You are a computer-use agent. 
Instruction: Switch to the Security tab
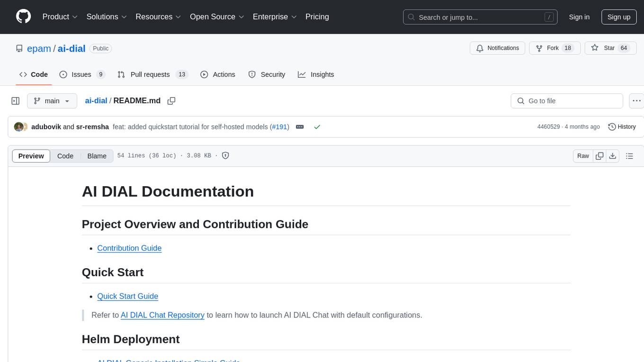tap(267, 74)
